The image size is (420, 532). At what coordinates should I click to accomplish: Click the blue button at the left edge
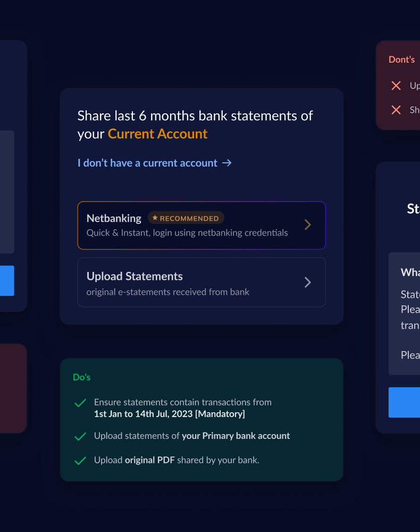(x=6, y=281)
